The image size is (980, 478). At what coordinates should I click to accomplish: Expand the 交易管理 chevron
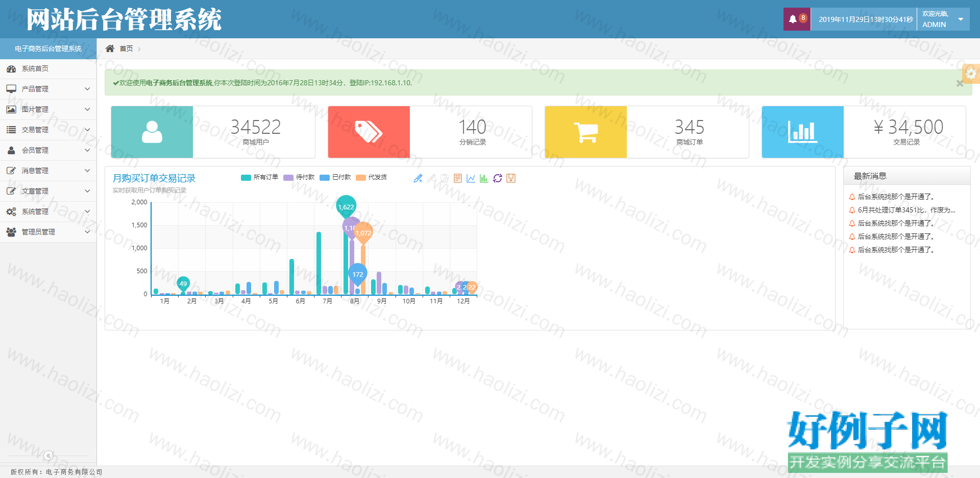pyautogui.click(x=87, y=130)
